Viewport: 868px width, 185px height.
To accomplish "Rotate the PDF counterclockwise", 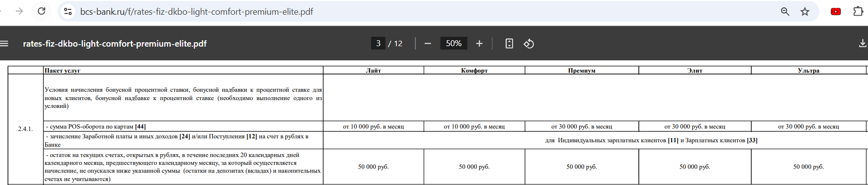I will pos(529,44).
